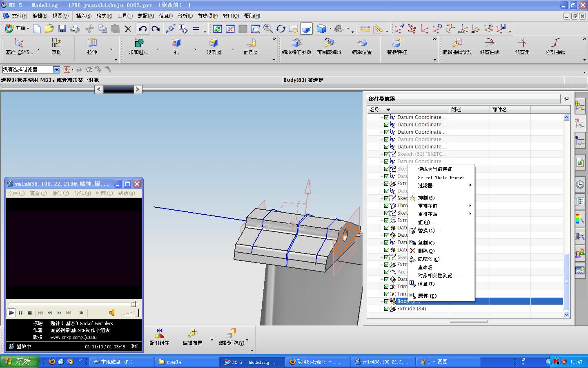Open 编辑特征参数 edit feature parameters
This screenshot has width=588, height=368.
tap(296, 47)
